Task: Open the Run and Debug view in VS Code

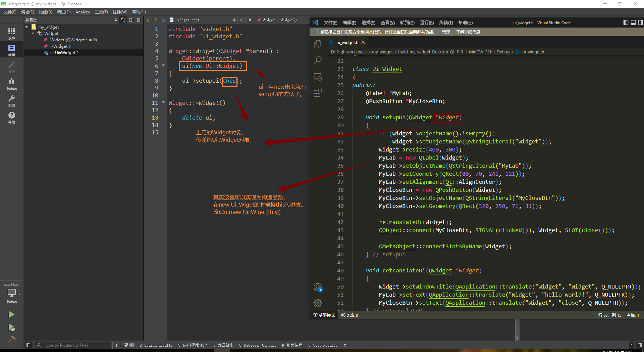Action: 317,77
